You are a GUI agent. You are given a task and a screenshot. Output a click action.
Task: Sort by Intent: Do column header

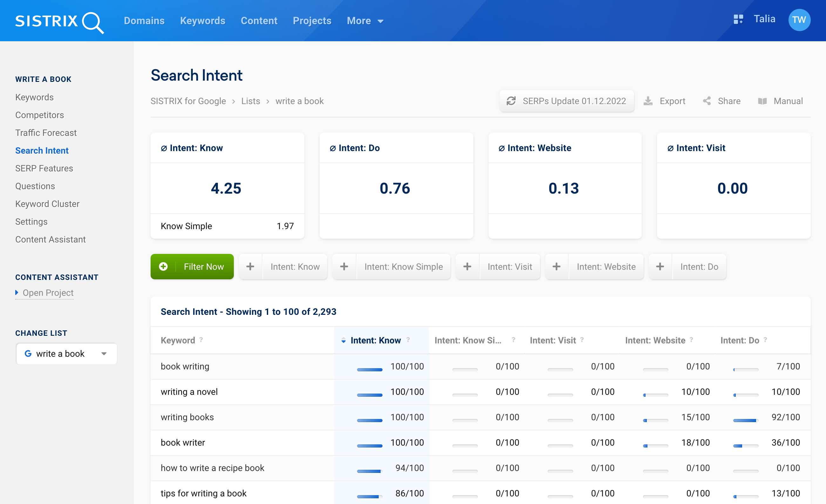(x=740, y=340)
